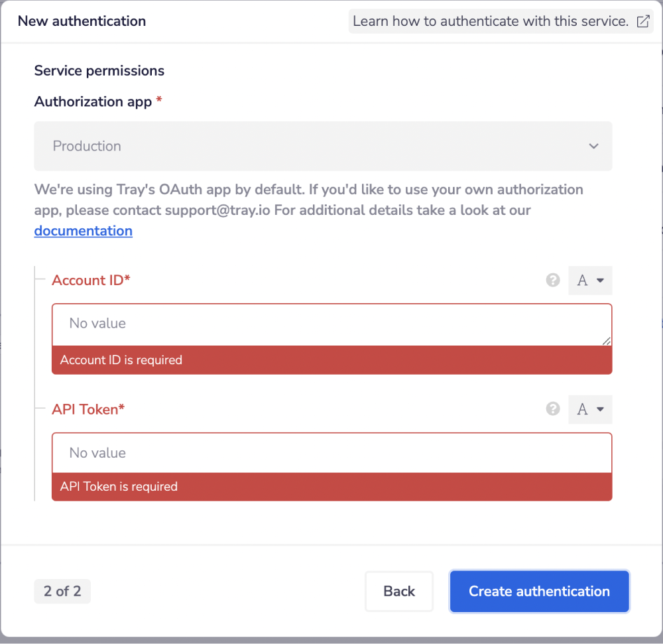663x644 pixels.
Task: Click the textarea resize handle under Account ID
Action: [607, 342]
